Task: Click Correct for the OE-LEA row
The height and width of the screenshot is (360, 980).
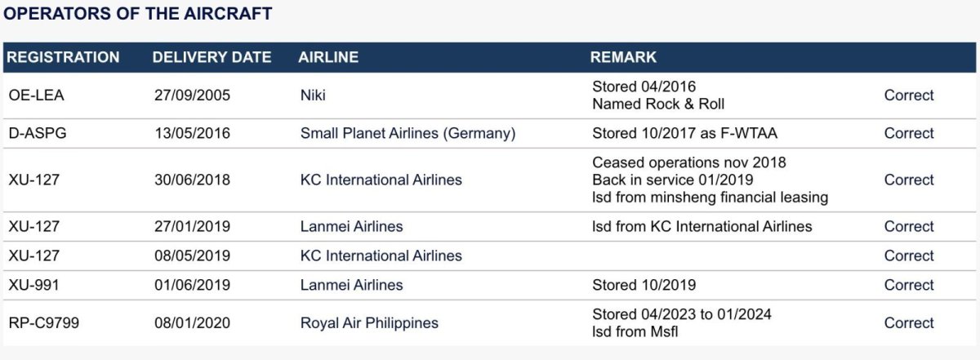Action: pyautogui.click(x=908, y=96)
